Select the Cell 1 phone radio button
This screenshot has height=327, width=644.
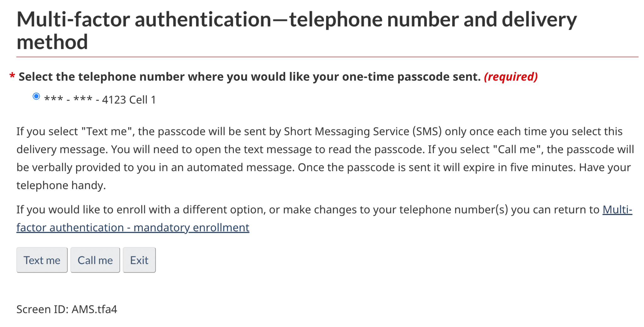[x=36, y=96]
